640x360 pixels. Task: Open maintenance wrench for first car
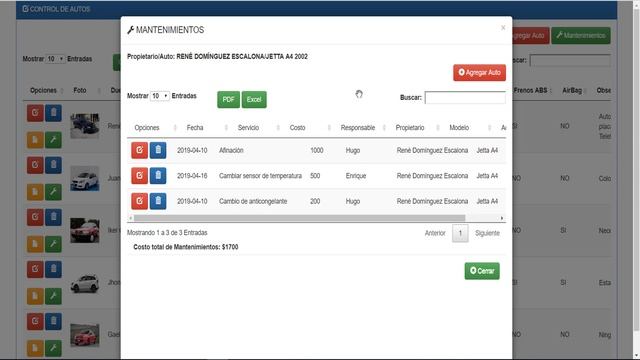click(53, 140)
